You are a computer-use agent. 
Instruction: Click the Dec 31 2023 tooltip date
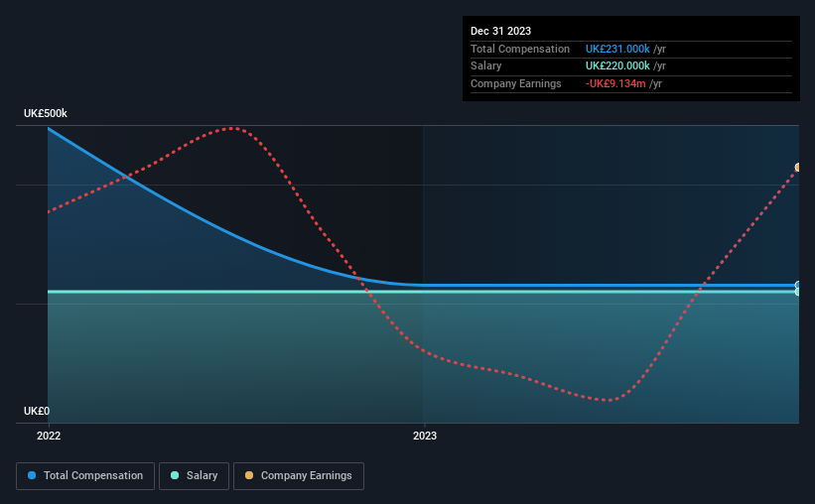(x=500, y=31)
